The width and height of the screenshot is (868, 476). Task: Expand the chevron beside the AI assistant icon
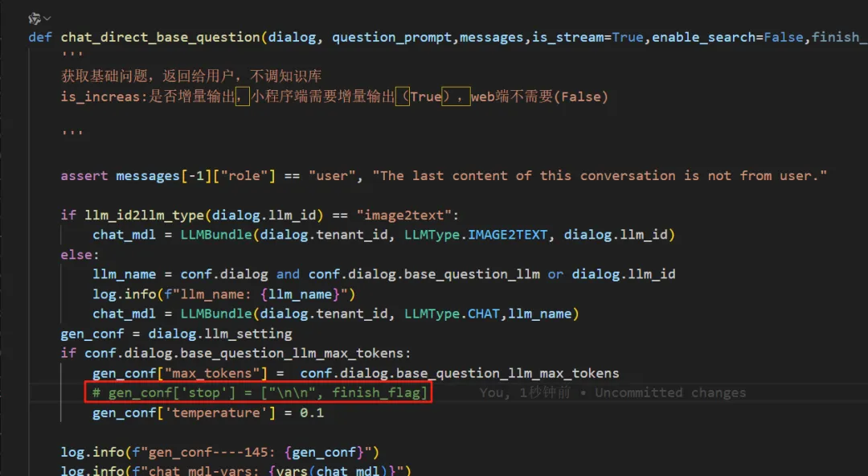point(47,18)
